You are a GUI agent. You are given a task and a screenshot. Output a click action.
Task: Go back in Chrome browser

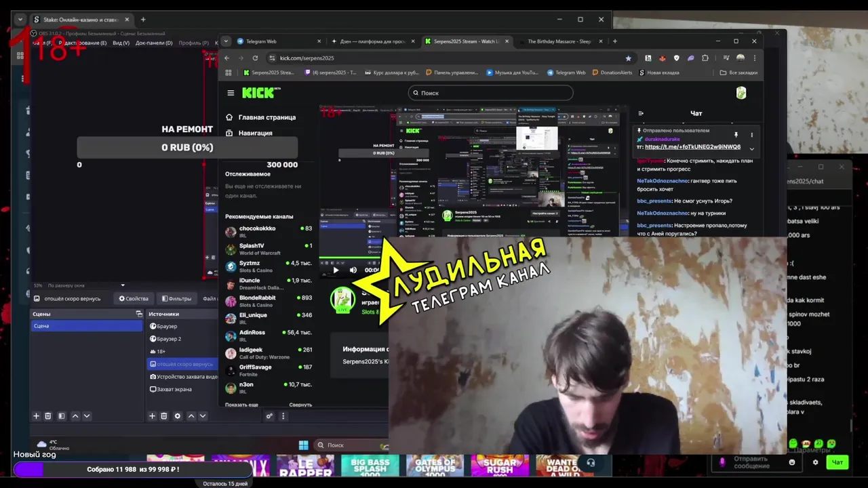point(227,58)
